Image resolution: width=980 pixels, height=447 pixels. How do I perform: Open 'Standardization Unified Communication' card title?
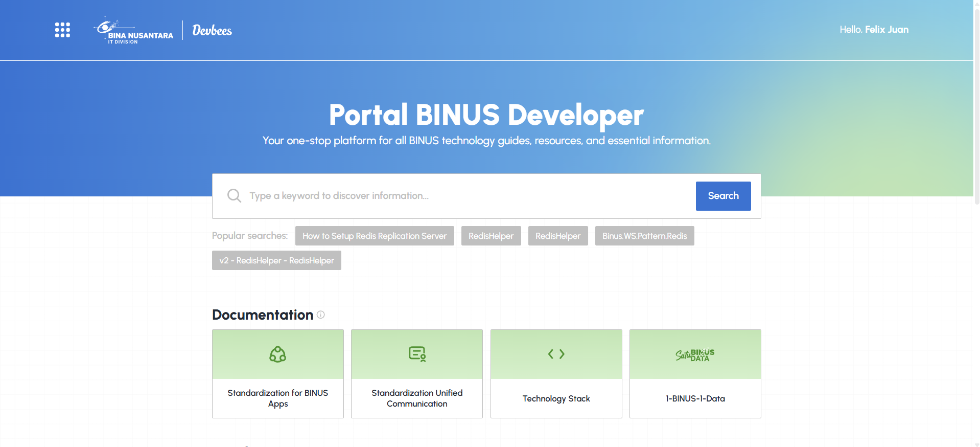point(417,398)
